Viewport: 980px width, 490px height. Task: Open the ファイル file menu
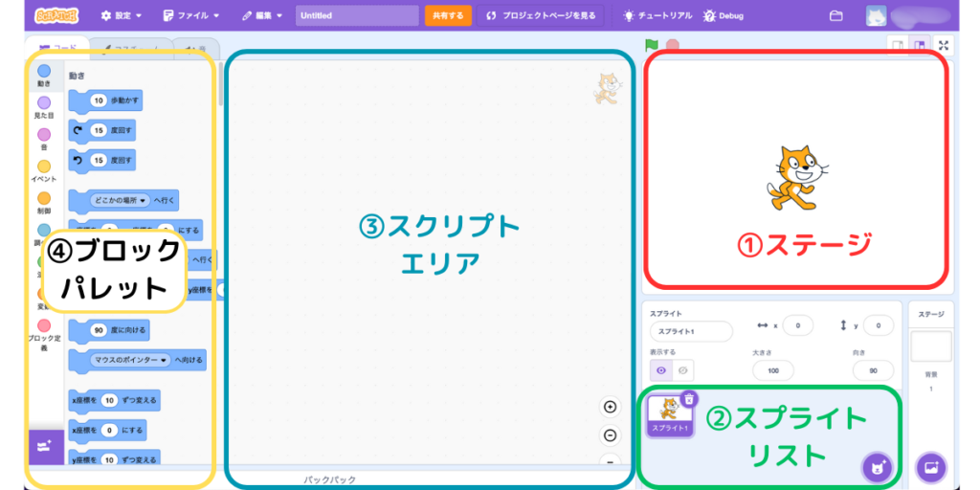point(191,15)
